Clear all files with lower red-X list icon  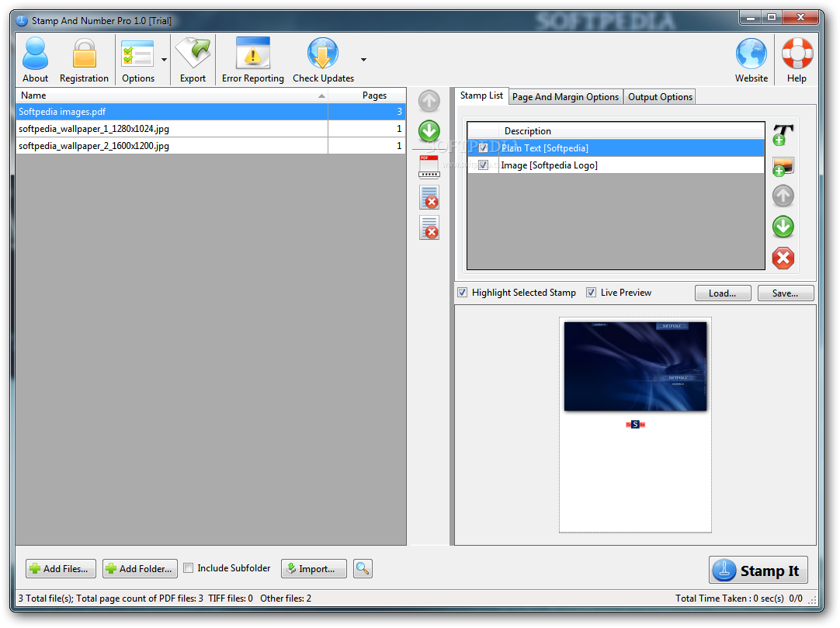429,227
